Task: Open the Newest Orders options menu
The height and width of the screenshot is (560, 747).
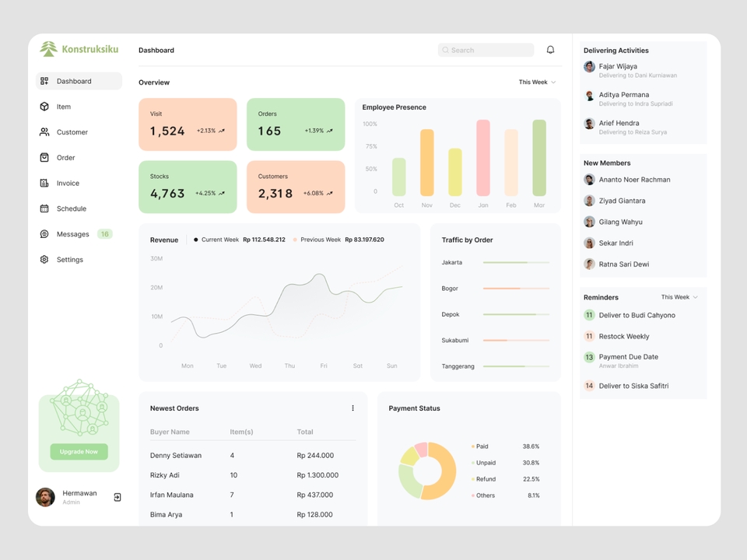Action: point(352,407)
